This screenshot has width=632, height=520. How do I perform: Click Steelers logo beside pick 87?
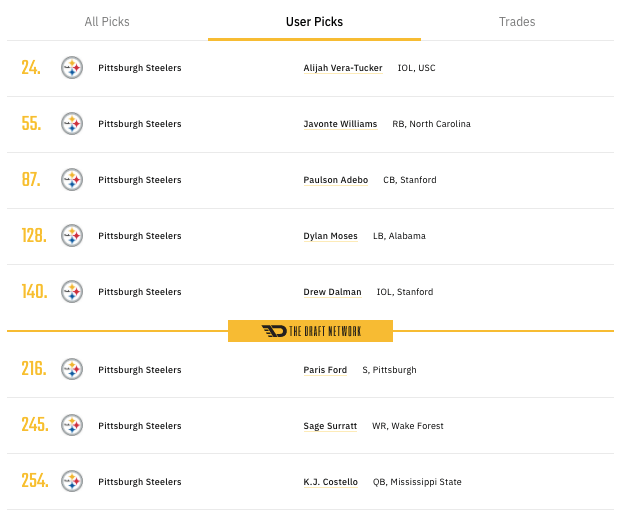pos(72,180)
